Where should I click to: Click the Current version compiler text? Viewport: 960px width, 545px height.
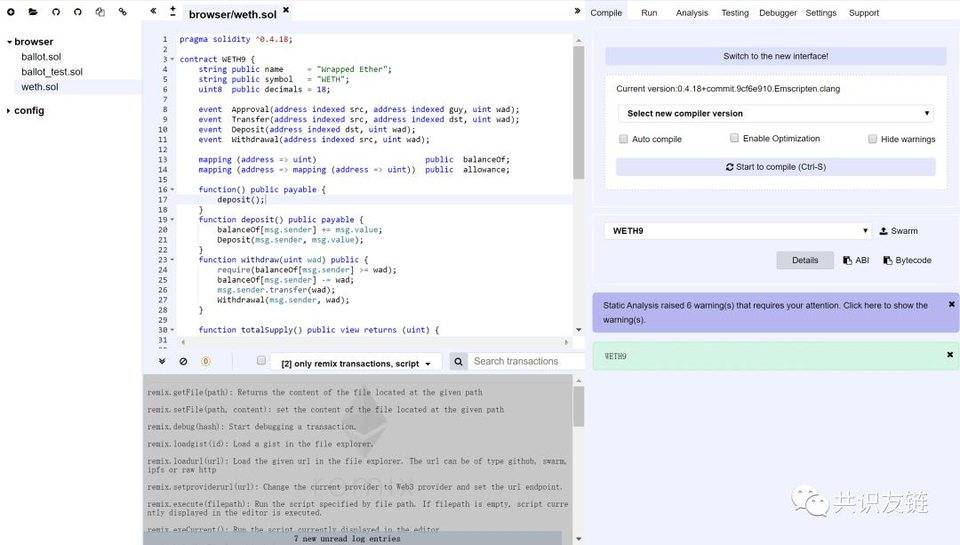click(728, 89)
